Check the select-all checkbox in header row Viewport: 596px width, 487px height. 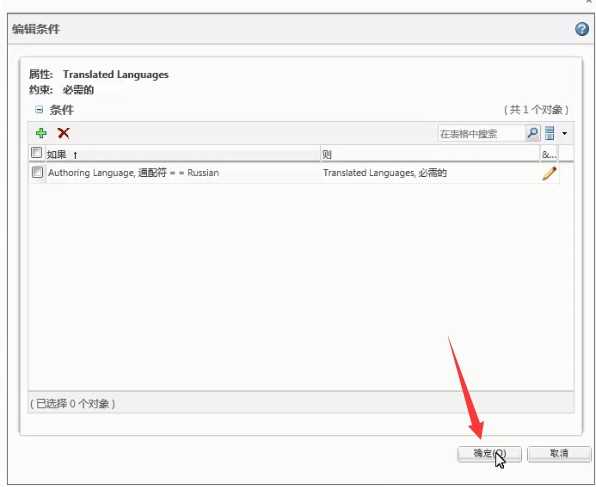(36, 153)
